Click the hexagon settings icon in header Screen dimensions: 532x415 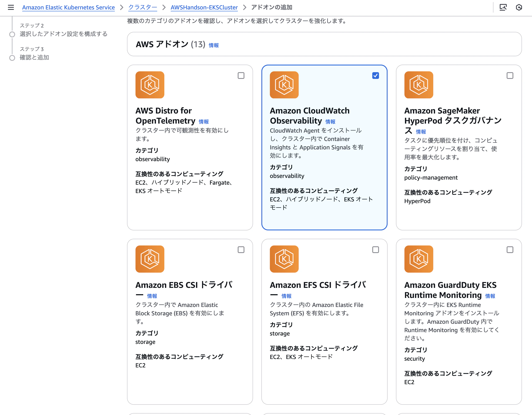click(519, 7)
